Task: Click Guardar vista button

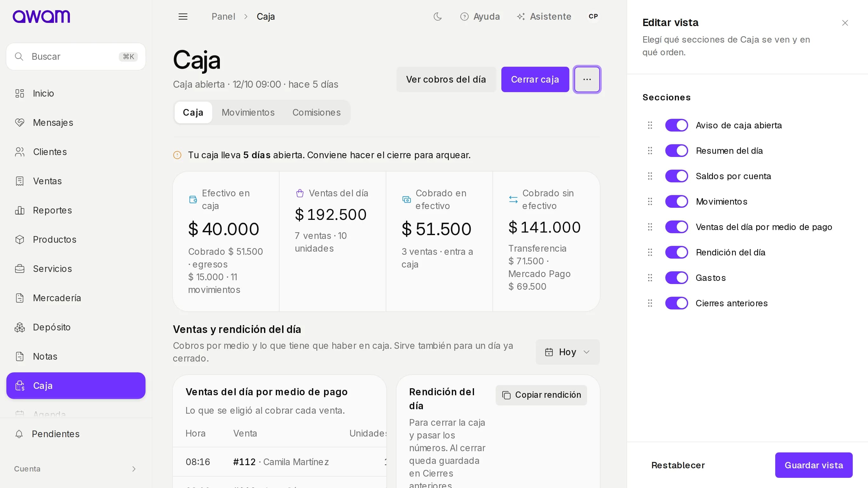Action: point(814,465)
